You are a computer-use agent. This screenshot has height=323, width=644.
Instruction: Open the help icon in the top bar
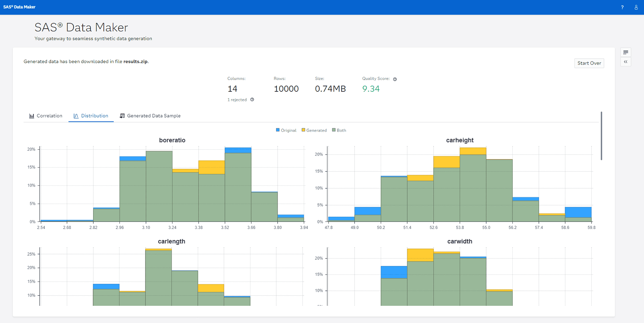click(x=622, y=7)
